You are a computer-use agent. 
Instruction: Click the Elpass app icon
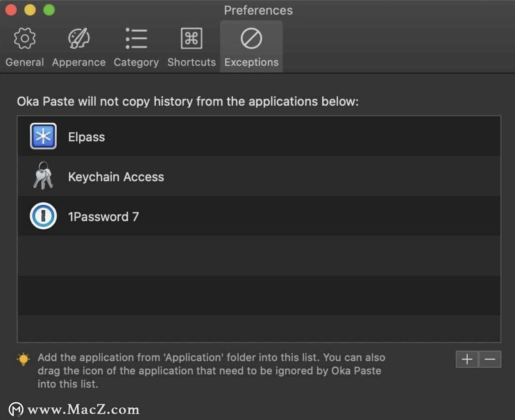click(x=43, y=136)
